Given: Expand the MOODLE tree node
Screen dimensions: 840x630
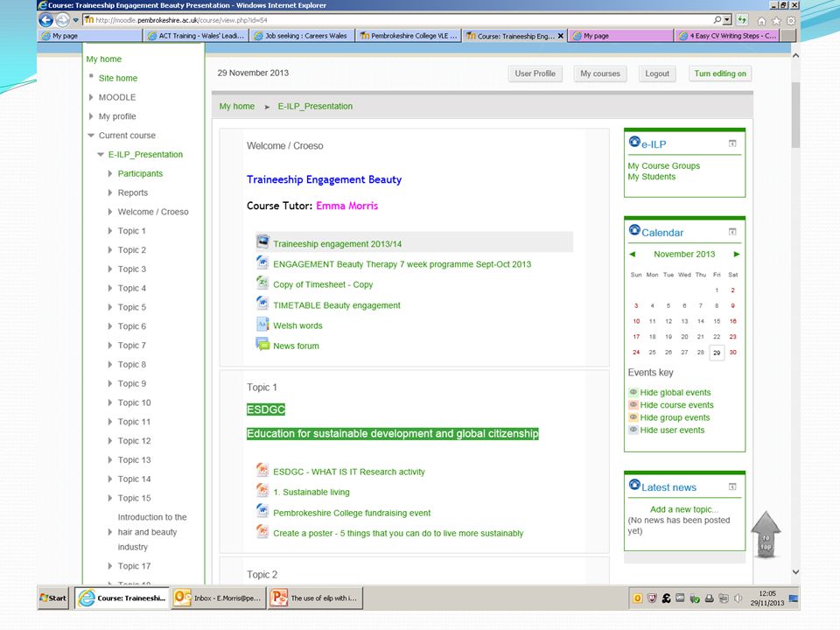Looking at the screenshot, I should click(x=91, y=97).
